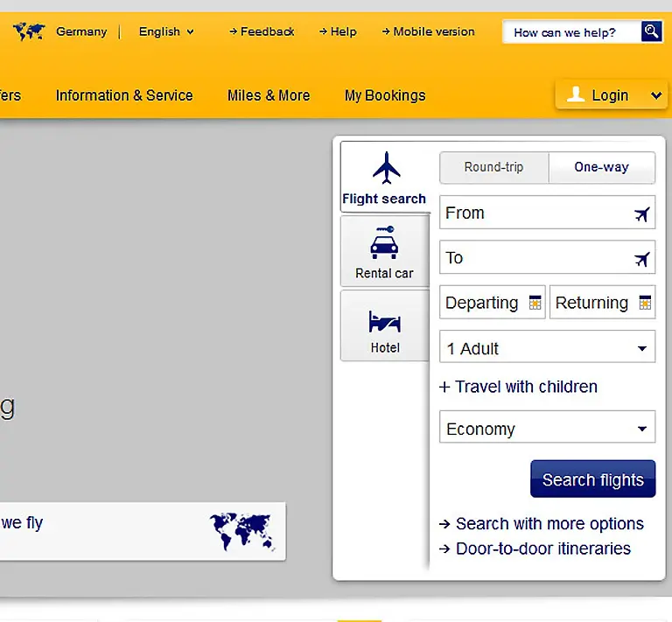
Task: Expand Travel with children option
Action: [x=518, y=387]
